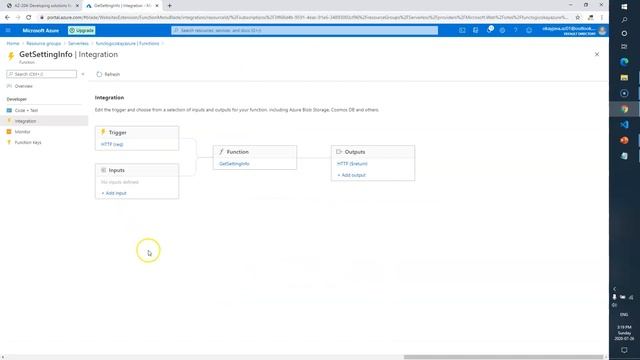Open the Overview menu item

(23, 86)
